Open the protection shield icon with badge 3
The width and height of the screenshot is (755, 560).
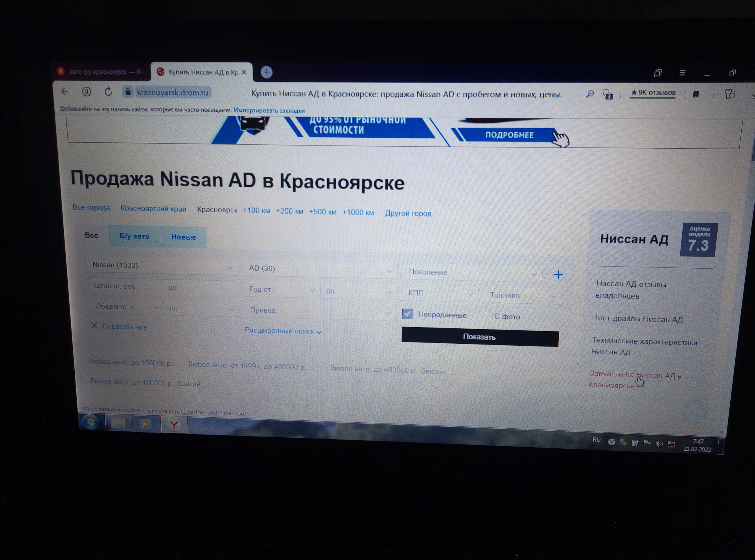608,94
